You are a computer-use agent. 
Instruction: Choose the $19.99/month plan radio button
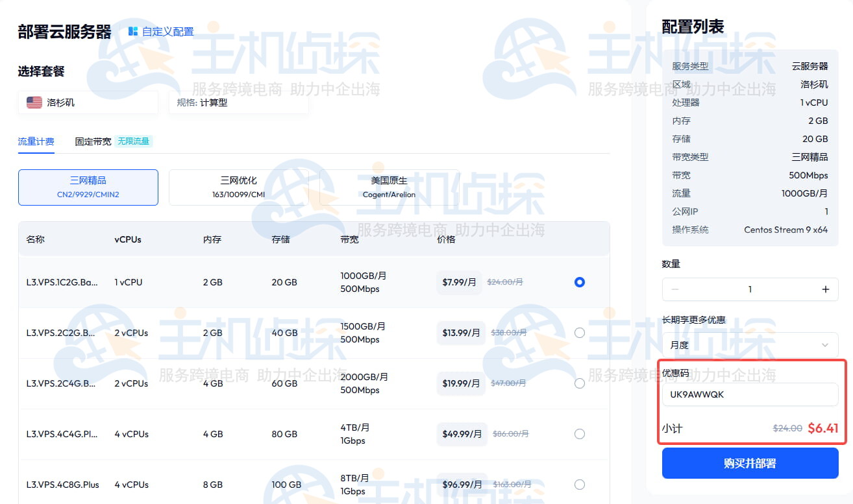[x=579, y=383]
